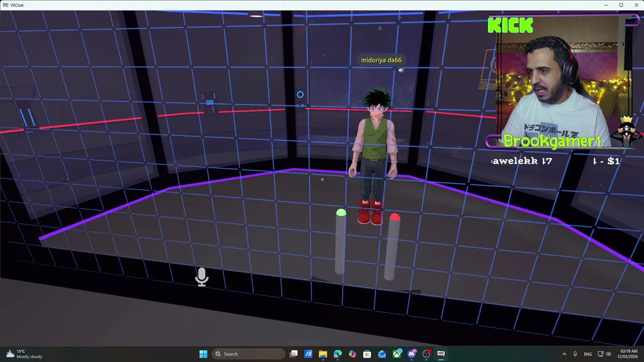
Task: Launch Microsoft Edge from the taskbar
Action: tap(338, 354)
